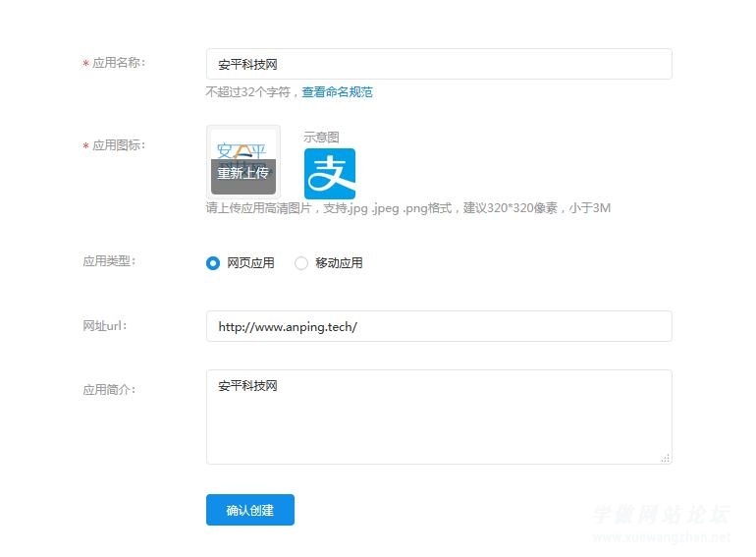Image resolution: width=756 pixels, height=557 pixels.
Task: Select the 网页应用 radio button
Action: point(213,263)
